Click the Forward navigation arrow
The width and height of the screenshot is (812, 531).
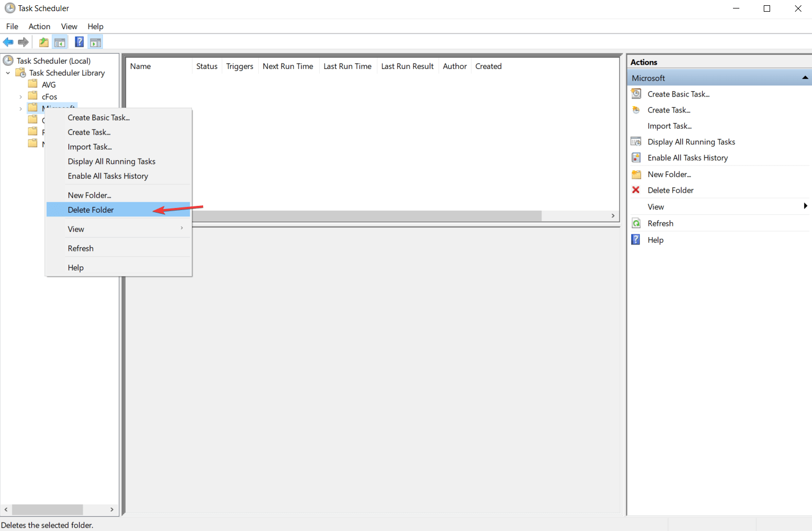(x=23, y=42)
